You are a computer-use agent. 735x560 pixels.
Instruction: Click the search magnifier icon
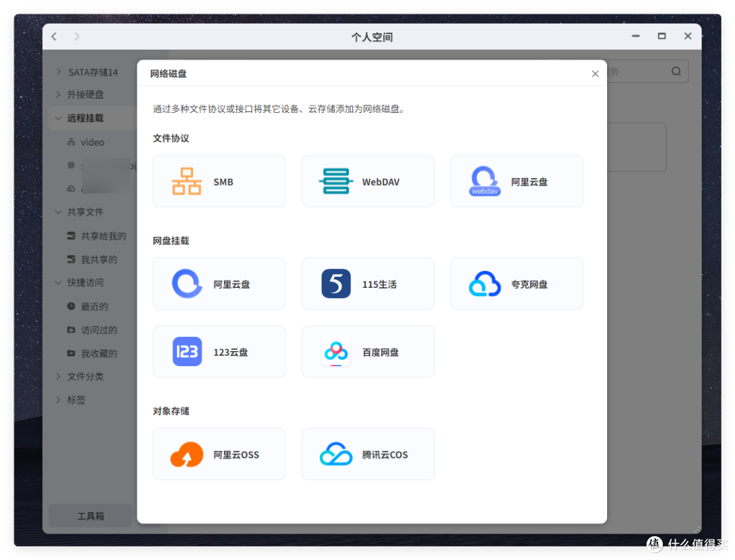(x=676, y=71)
